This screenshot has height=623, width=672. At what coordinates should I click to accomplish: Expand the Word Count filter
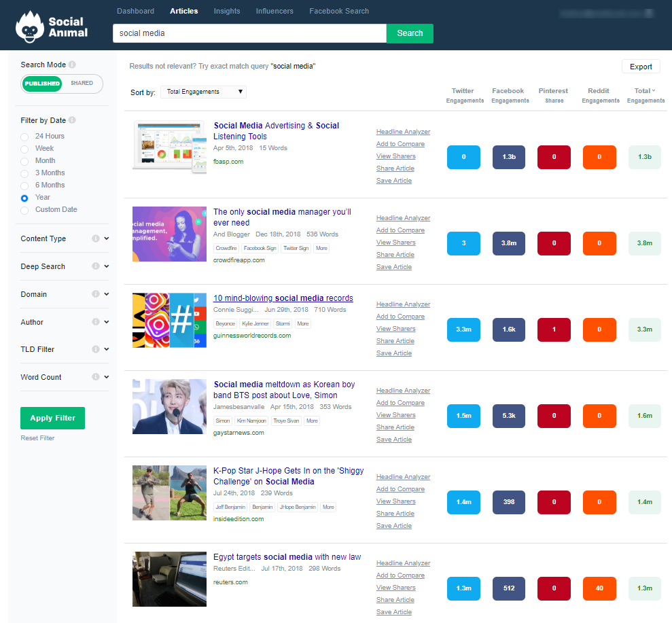[x=106, y=376]
